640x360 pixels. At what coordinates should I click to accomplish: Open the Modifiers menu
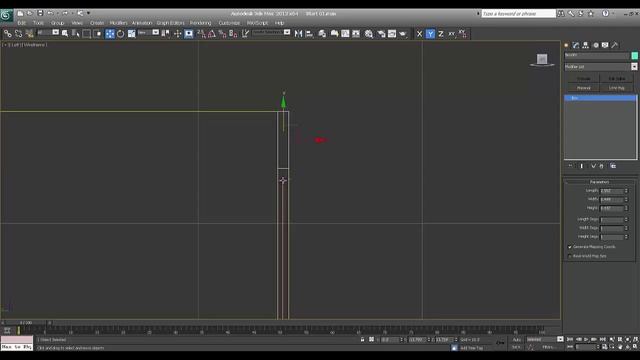[x=118, y=23]
